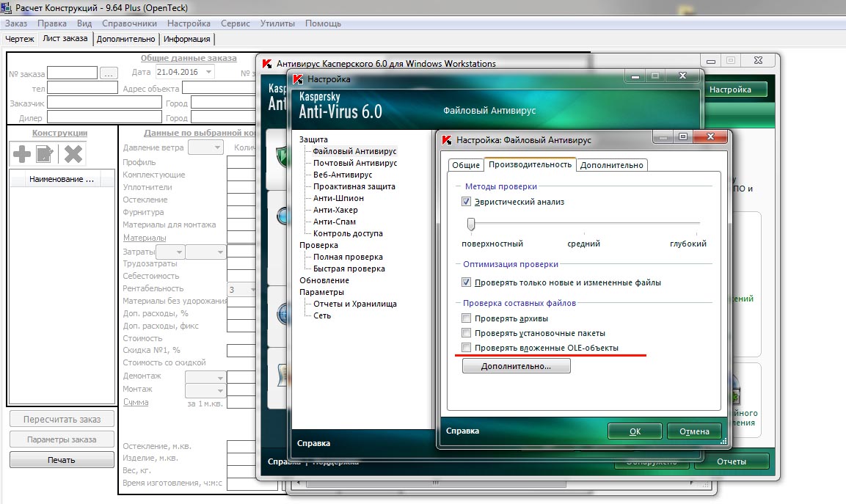Viewport: 846px width, 504px height.
Task: Open the Вид menu
Action: tap(84, 23)
